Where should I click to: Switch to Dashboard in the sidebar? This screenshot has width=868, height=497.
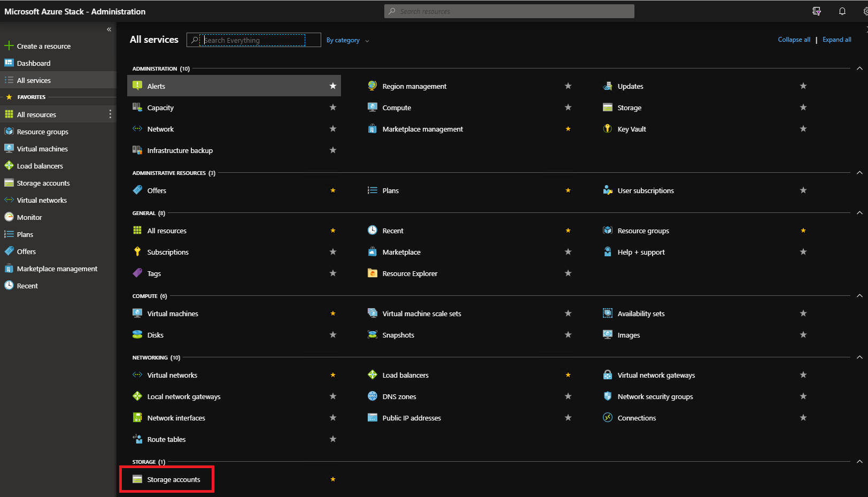(x=34, y=63)
